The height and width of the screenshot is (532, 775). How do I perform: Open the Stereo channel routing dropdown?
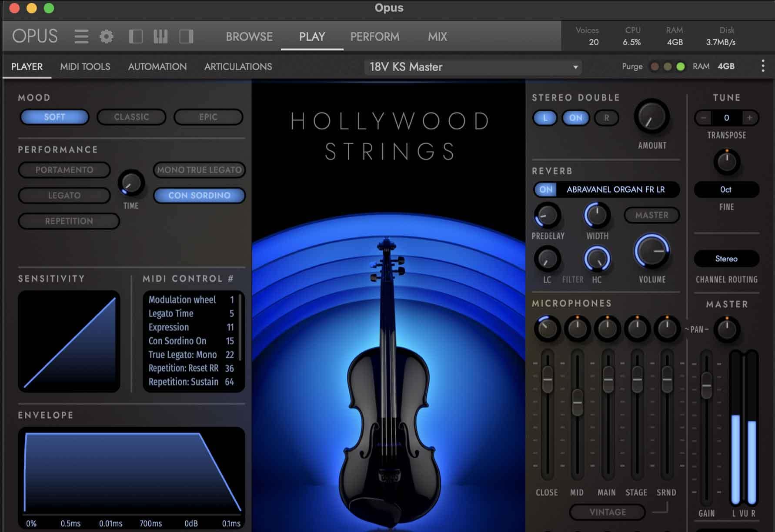coord(726,259)
